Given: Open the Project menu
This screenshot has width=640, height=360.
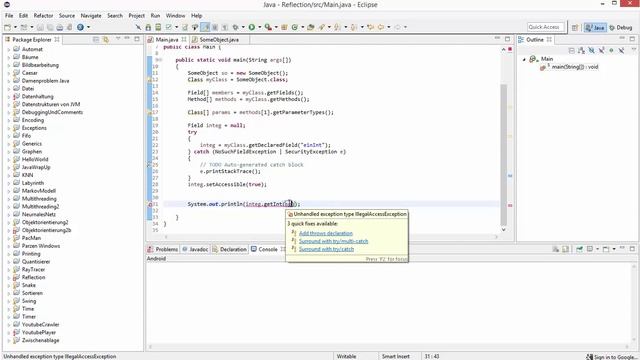Looking at the screenshot, I should click(136, 16).
